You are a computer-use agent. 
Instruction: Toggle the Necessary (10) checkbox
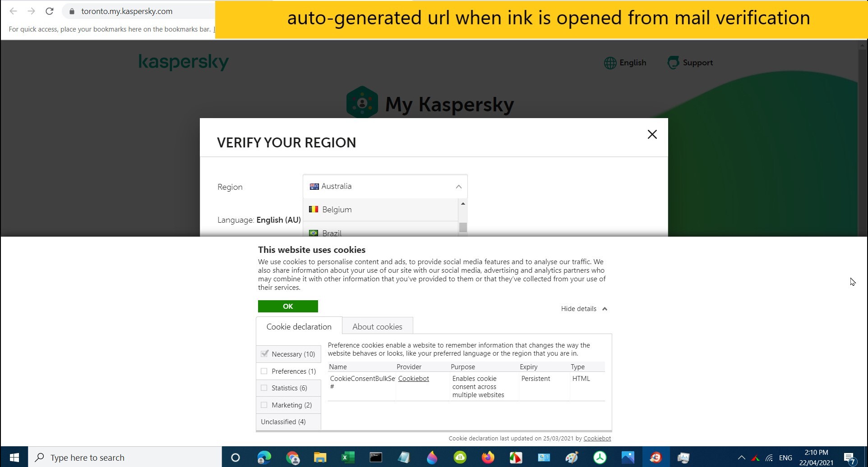pos(264,354)
